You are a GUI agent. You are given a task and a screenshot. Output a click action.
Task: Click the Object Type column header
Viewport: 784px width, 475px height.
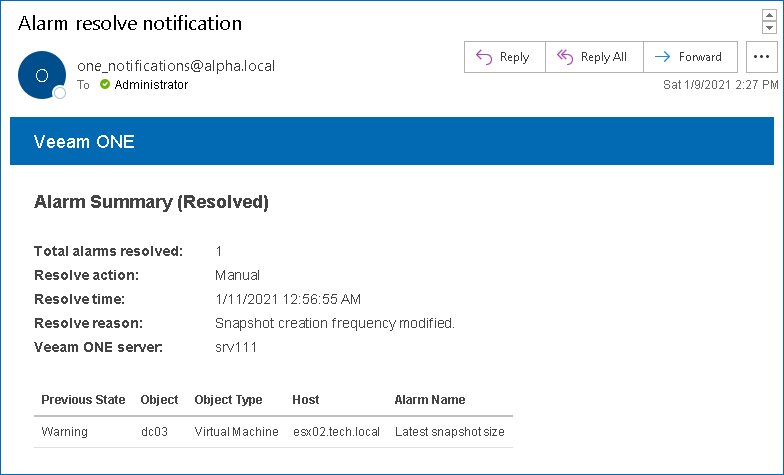(x=228, y=399)
